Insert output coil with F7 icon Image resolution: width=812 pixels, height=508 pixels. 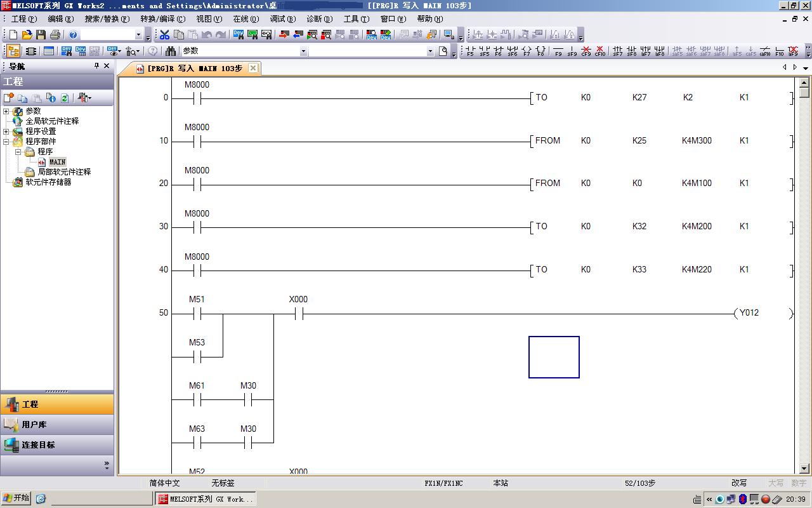point(527,51)
